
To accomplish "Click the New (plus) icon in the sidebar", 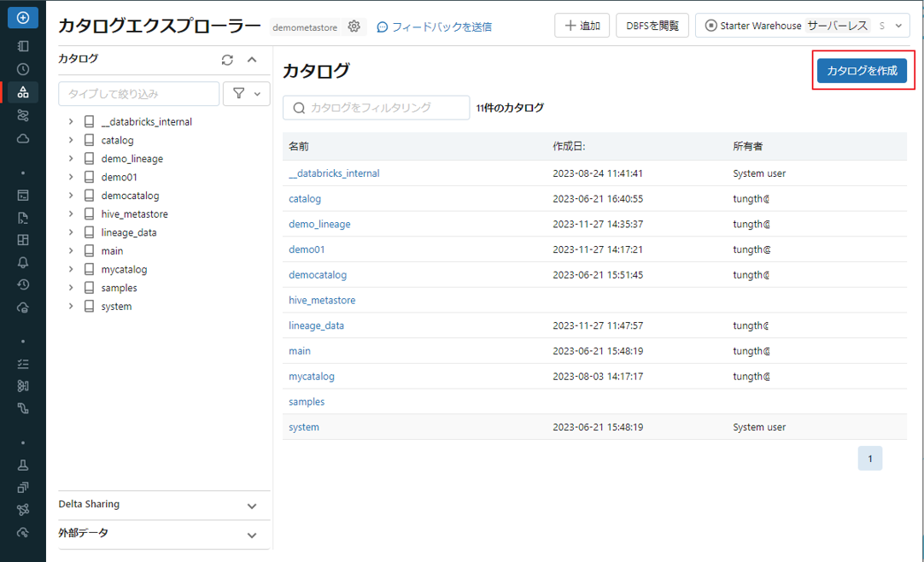I will click(23, 17).
